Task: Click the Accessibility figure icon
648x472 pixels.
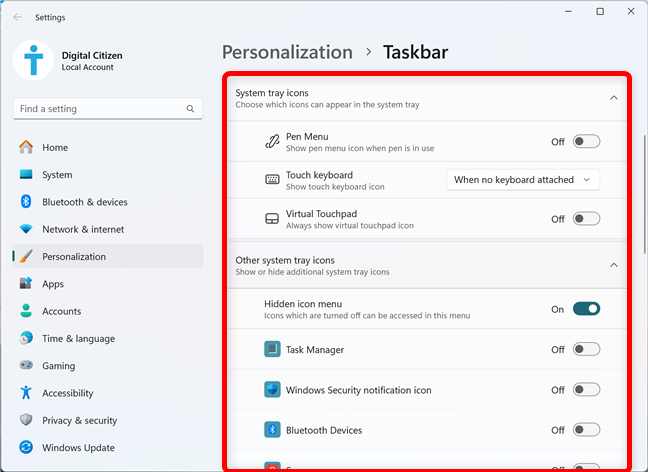Action: click(x=26, y=393)
